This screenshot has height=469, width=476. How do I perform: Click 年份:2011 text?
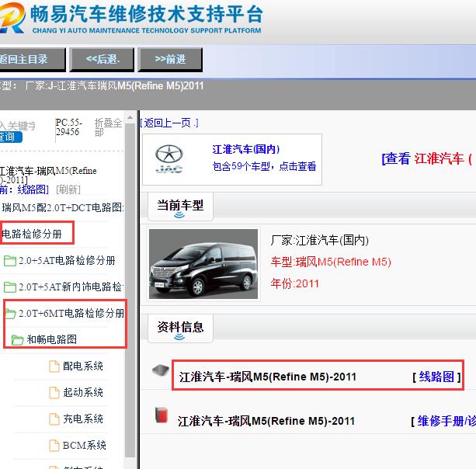pyautogui.click(x=295, y=283)
